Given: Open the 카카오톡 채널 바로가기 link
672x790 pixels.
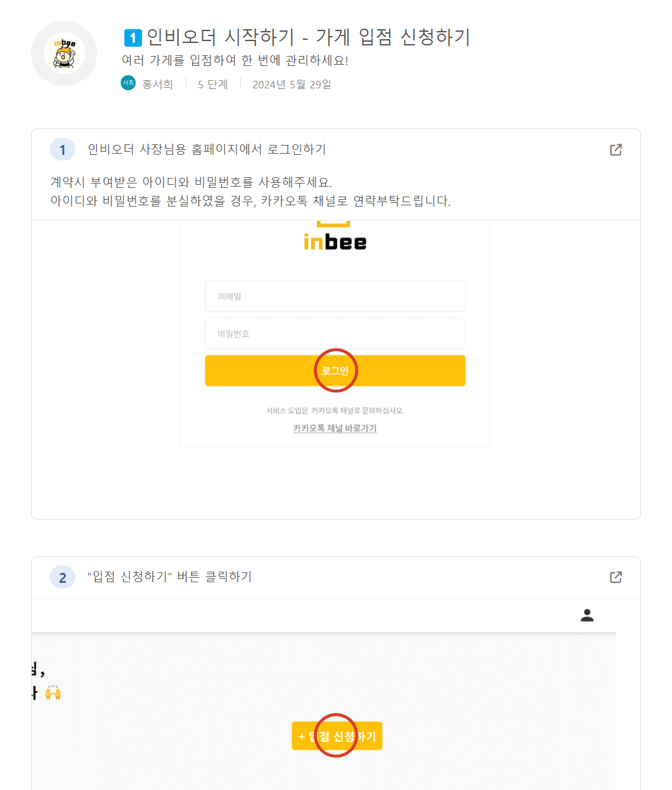Looking at the screenshot, I should coord(335,428).
